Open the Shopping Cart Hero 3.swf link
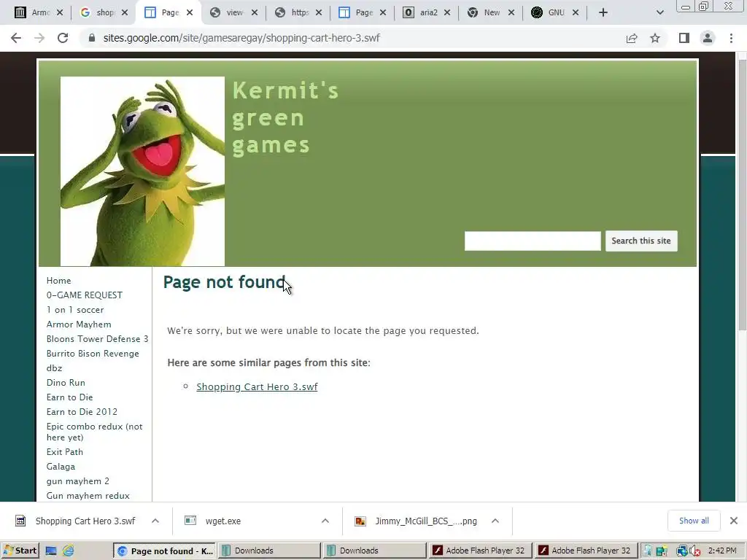The height and width of the screenshot is (560, 747). click(x=257, y=386)
